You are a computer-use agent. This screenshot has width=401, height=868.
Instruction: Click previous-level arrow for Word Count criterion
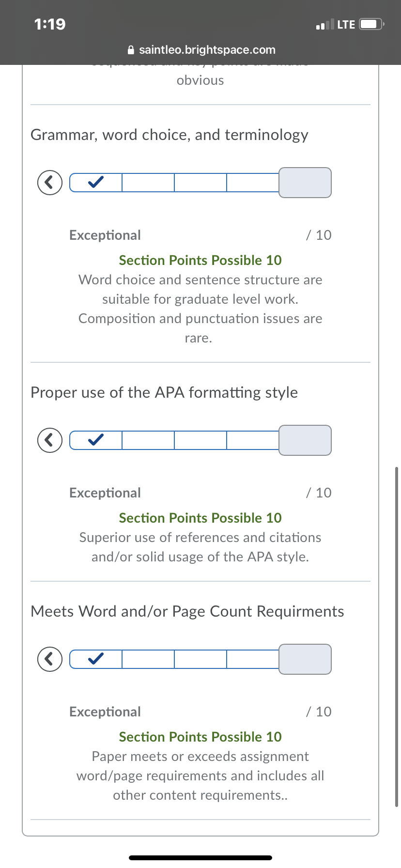pos(50,659)
